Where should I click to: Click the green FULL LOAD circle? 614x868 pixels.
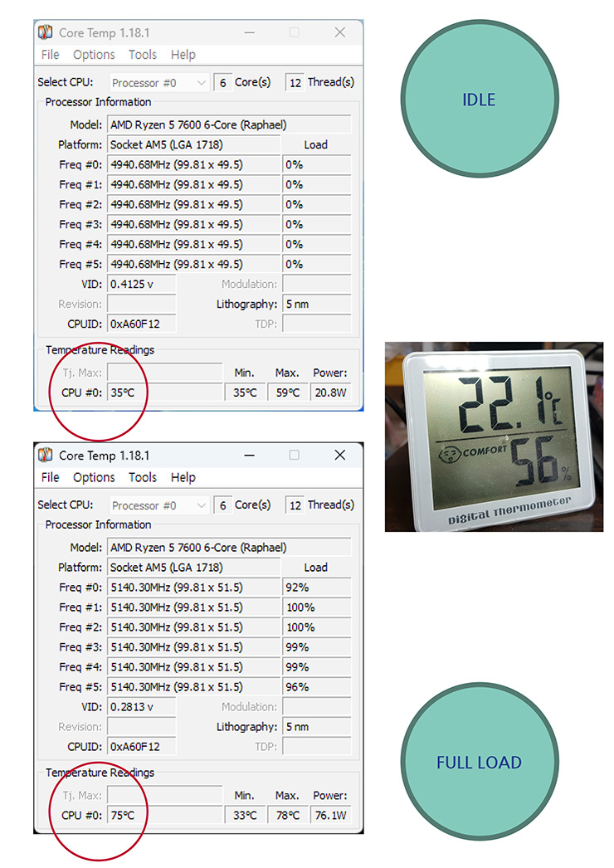(x=479, y=762)
